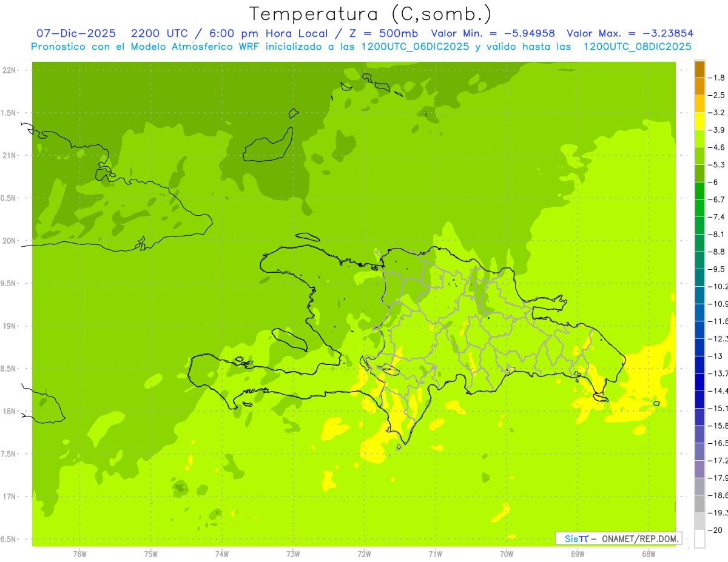Click the -13 colorbar label

click(x=715, y=356)
